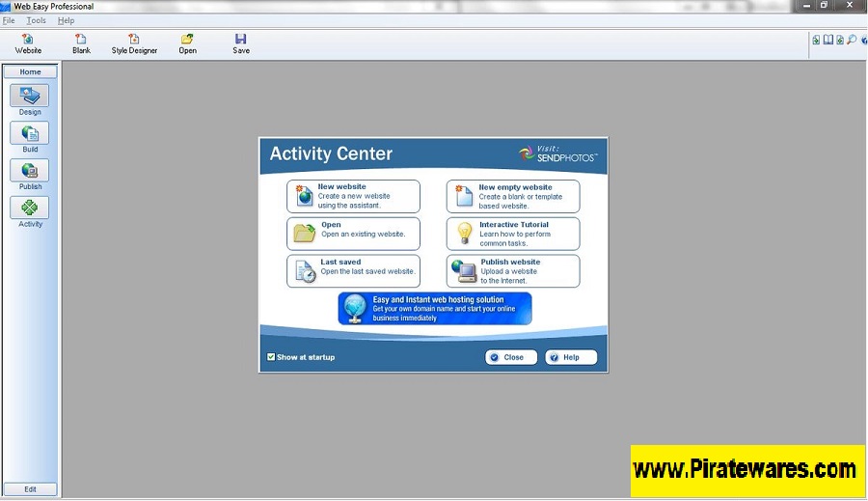This screenshot has width=868, height=501.
Task: Launch the Style Designer tool
Action: [x=134, y=42]
